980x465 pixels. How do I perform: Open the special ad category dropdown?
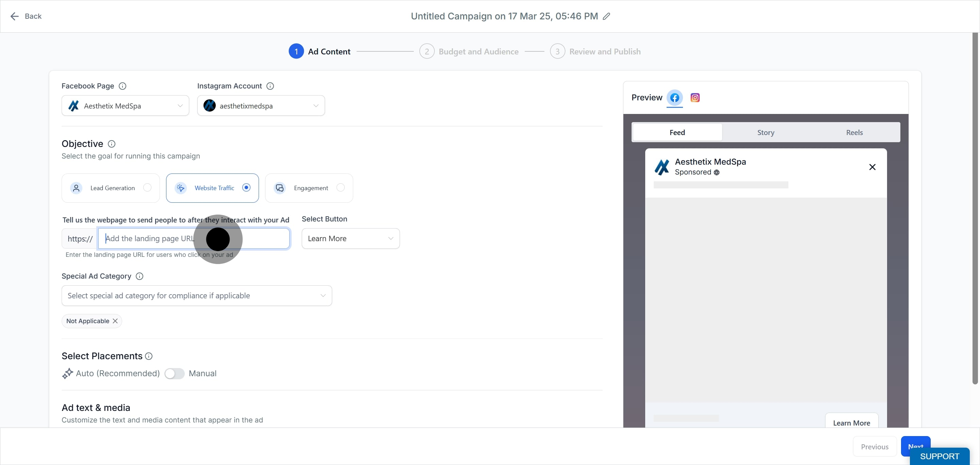coord(197,295)
